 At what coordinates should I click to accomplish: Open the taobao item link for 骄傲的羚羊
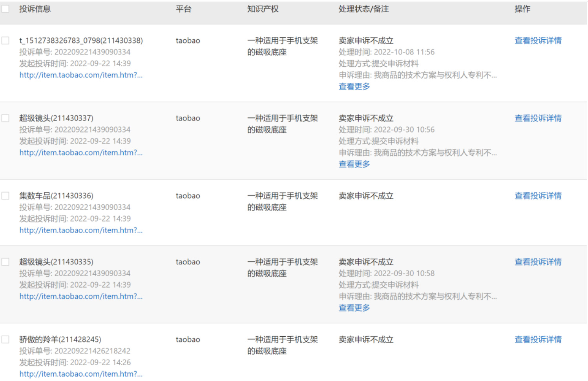[81, 374]
